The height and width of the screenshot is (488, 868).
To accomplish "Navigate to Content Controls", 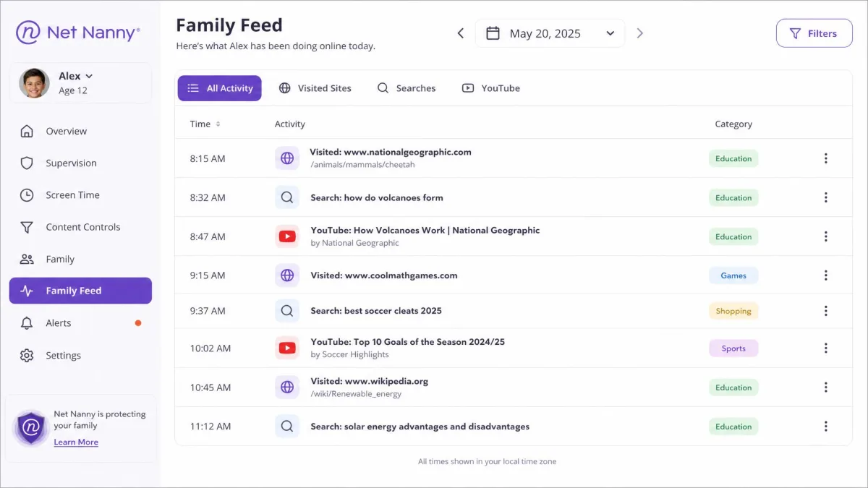I will click(80, 227).
